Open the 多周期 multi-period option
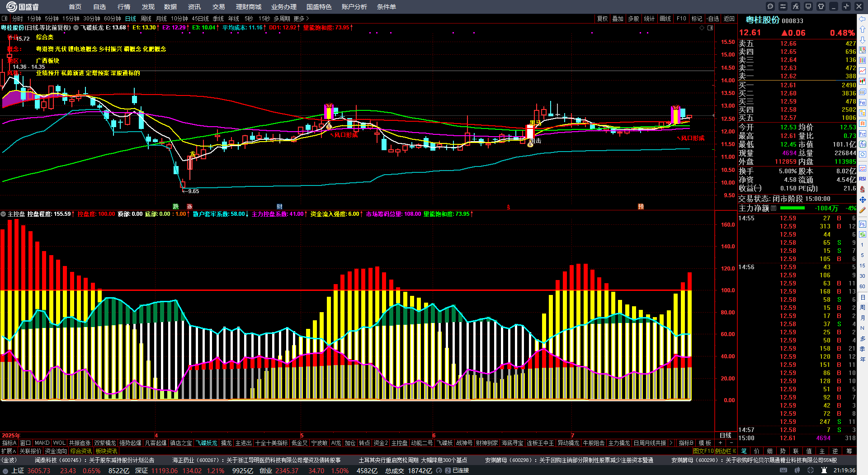 282,19
